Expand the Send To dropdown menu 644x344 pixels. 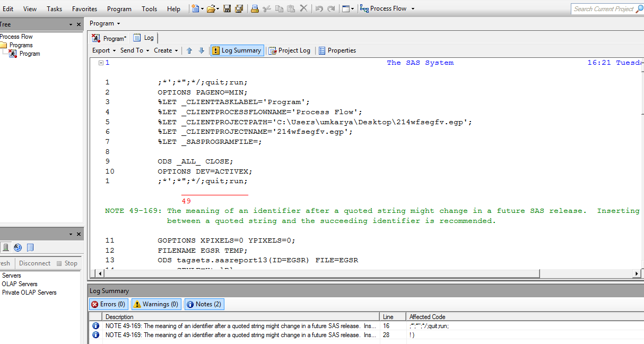[135, 50]
